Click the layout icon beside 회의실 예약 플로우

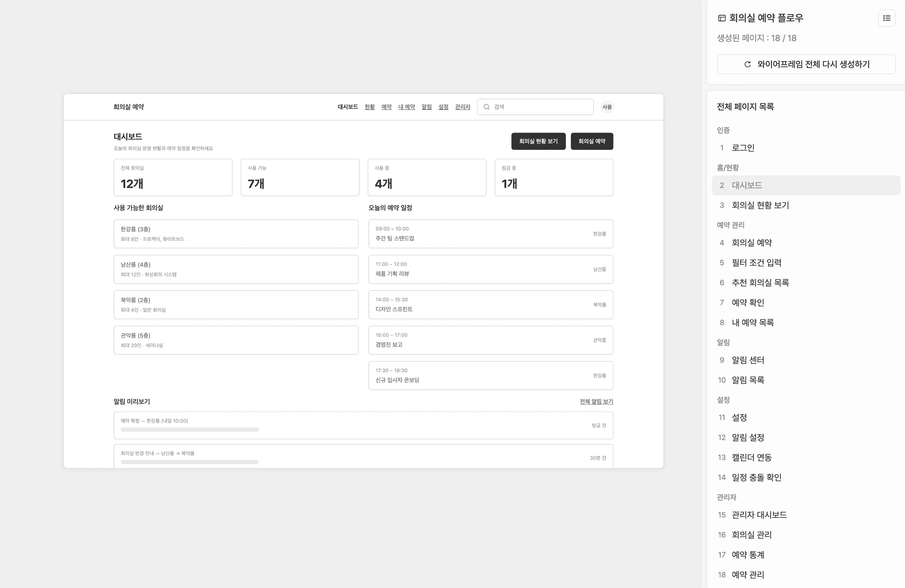pos(721,18)
